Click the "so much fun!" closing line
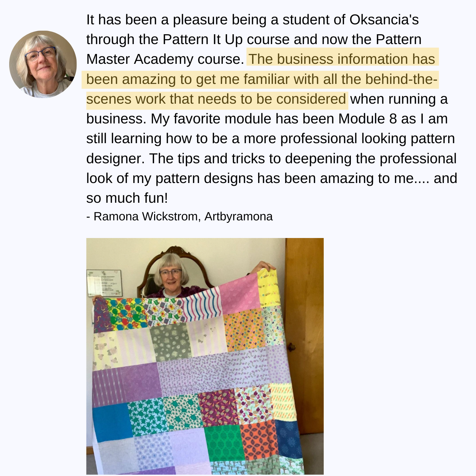The height and width of the screenshot is (476, 476). pyautogui.click(x=127, y=198)
